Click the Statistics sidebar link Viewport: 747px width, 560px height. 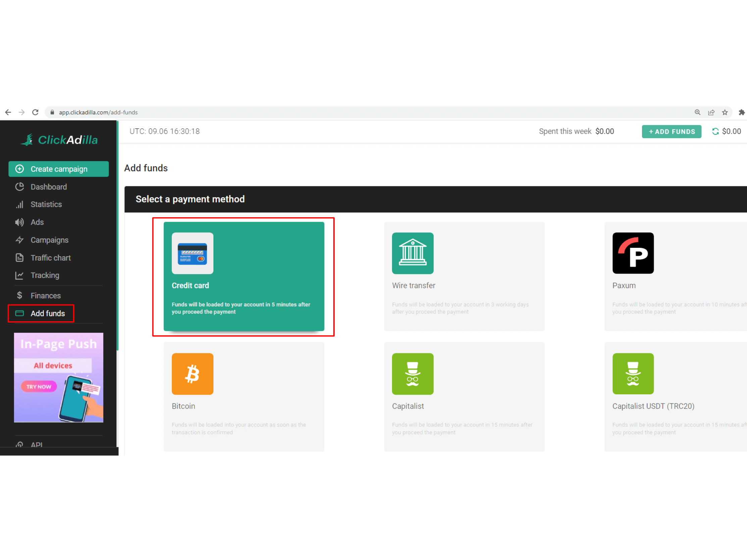click(47, 204)
